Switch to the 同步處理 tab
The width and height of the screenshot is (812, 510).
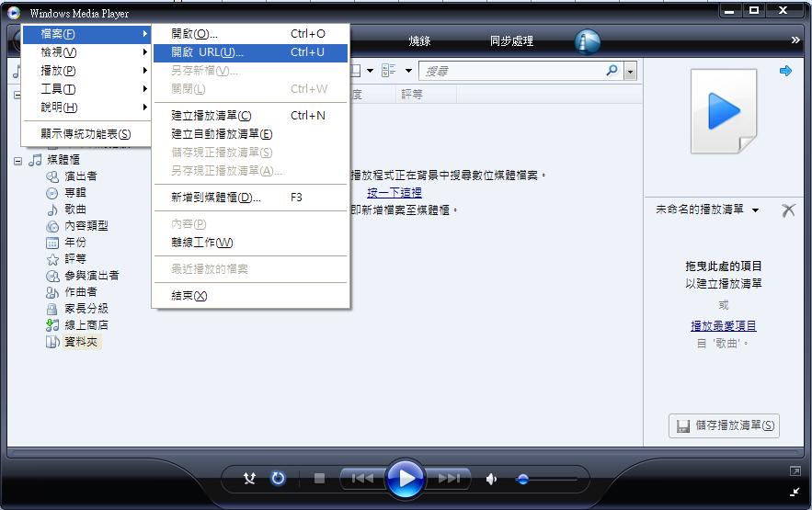click(511, 40)
